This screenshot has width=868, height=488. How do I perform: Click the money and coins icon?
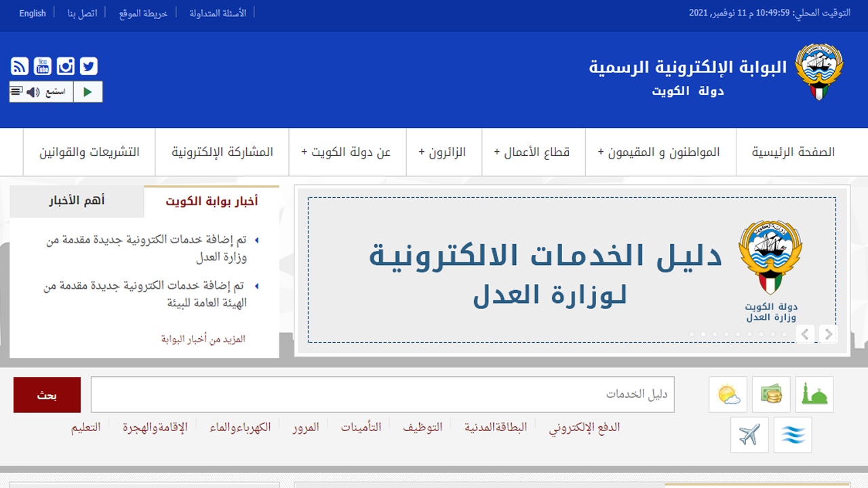771,394
